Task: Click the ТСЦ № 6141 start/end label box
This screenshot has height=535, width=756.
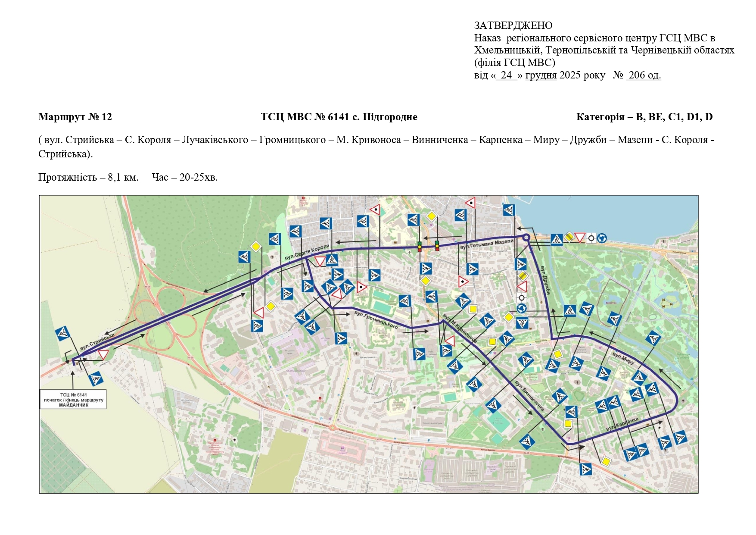Action: 73,400
